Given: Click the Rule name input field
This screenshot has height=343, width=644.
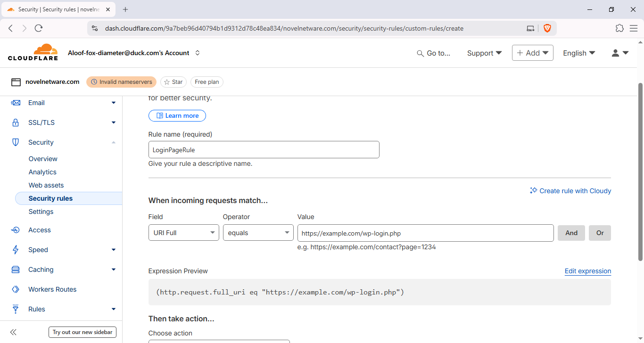Looking at the screenshot, I should [x=264, y=150].
